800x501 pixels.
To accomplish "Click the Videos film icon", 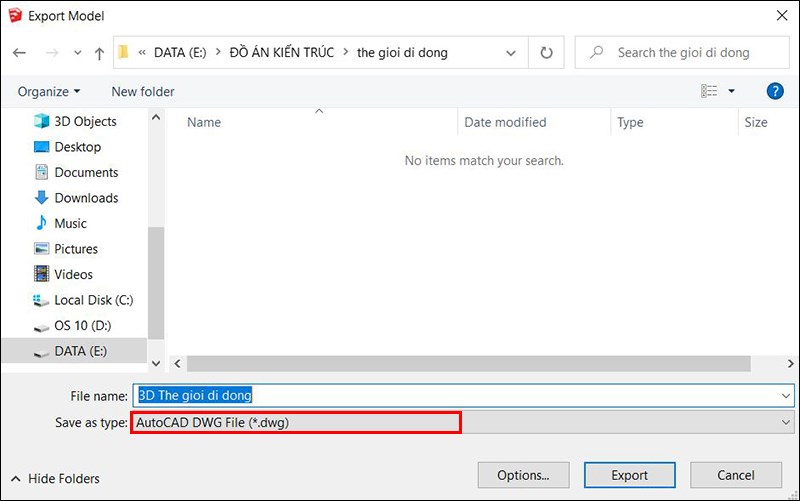I will pyautogui.click(x=41, y=274).
